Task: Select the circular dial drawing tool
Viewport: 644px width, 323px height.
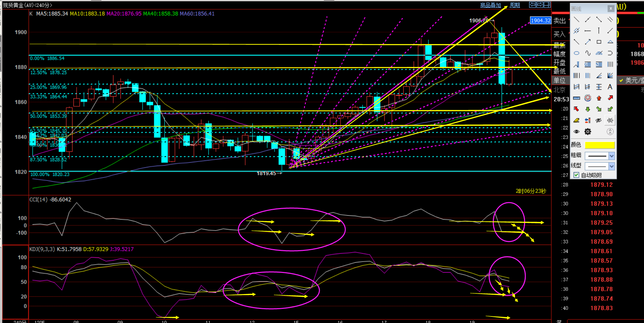Action: 588,98
